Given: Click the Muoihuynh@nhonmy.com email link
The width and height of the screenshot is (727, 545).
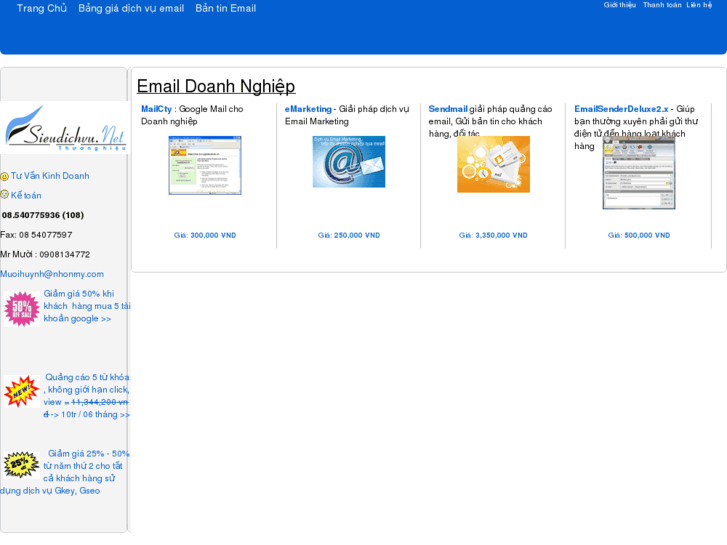Looking at the screenshot, I should coord(52,274).
